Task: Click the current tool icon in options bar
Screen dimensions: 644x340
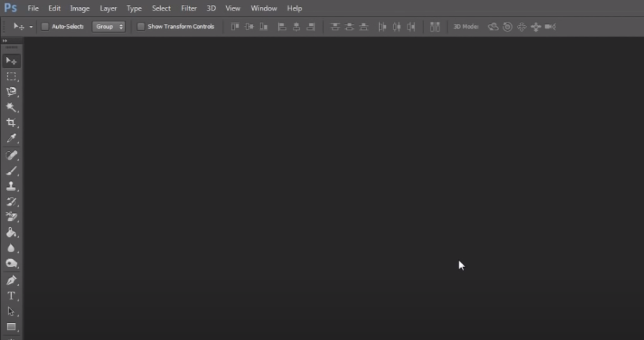Action: point(19,27)
